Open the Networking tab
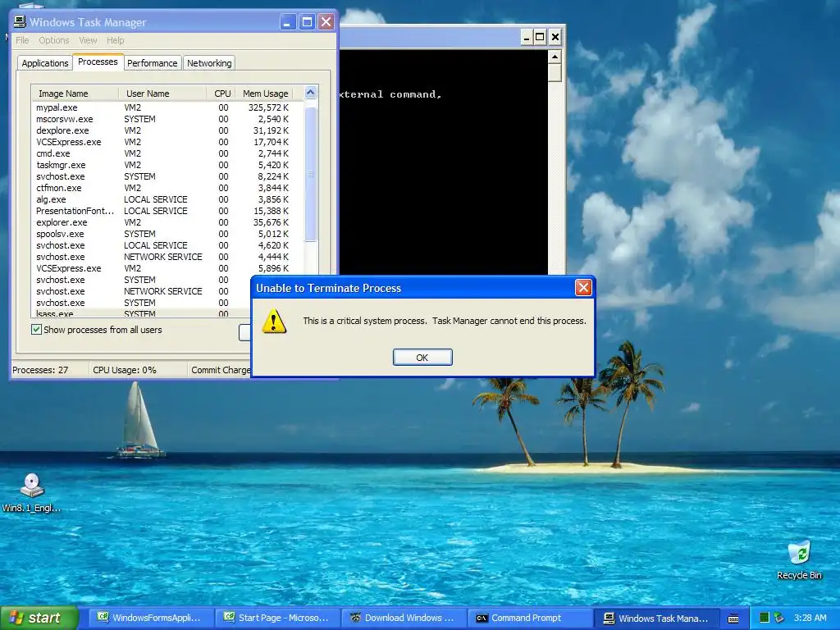This screenshot has height=630, width=840. 209,63
